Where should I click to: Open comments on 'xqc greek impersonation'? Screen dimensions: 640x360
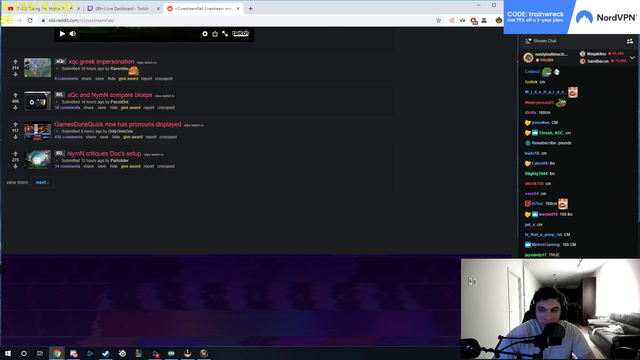(66, 78)
